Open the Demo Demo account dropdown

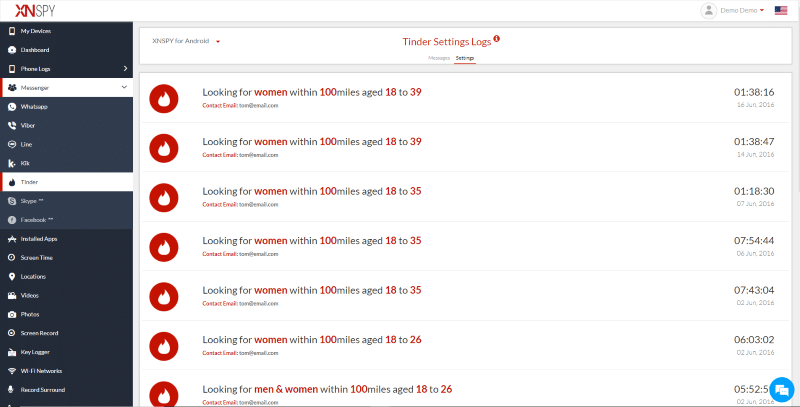[x=742, y=10]
